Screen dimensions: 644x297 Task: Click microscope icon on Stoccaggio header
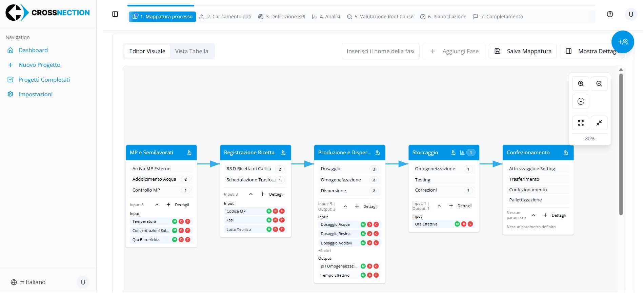[453, 153]
